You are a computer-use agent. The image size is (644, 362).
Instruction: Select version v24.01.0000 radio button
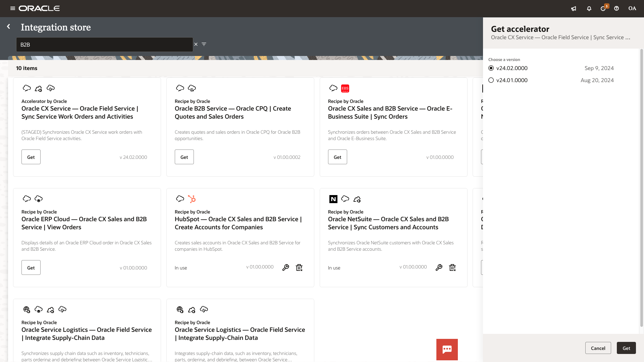tap(491, 80)
